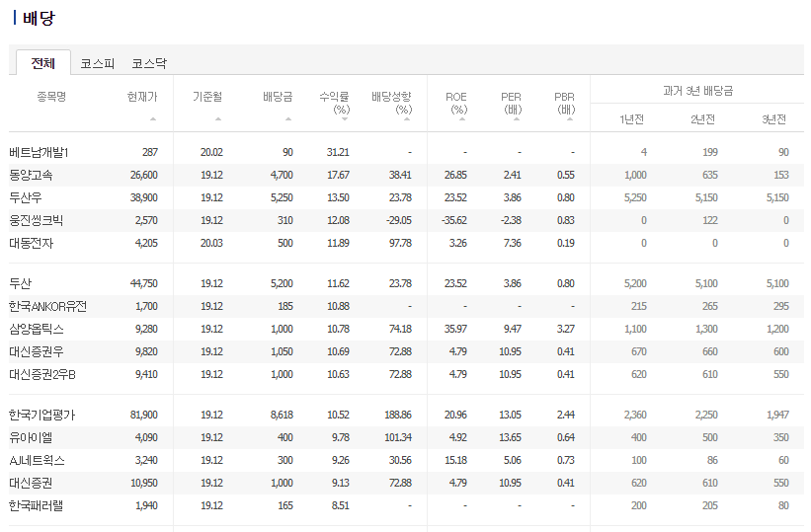
Task: Sort by ROE using its arrow
Action: [462, 119]
